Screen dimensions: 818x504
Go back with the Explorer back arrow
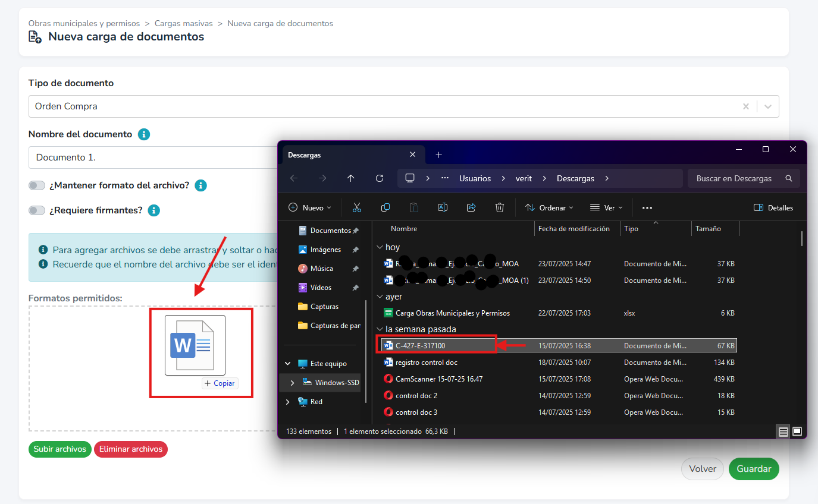click(294, 178)
